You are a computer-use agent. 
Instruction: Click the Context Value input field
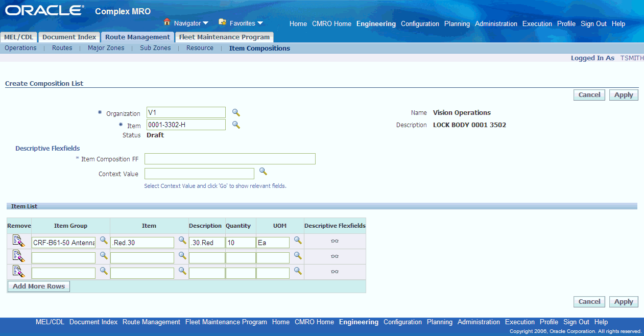tap(199, 174)
